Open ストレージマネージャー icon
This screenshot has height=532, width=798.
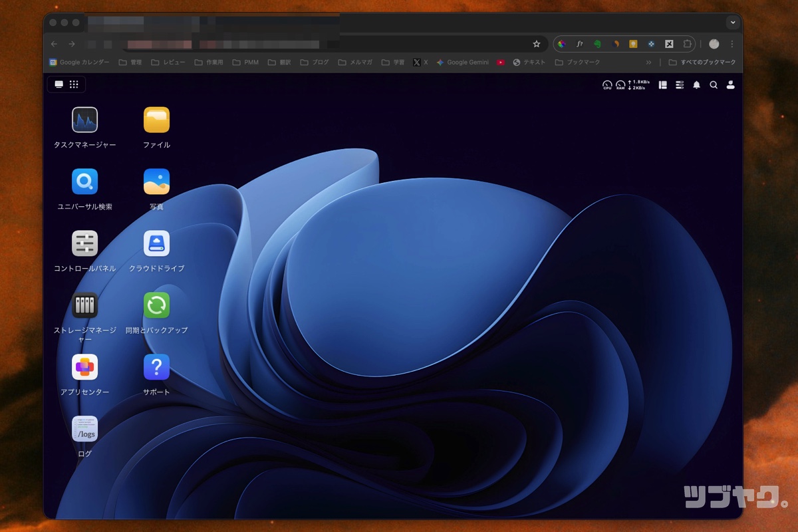click(x=84, y=305)
